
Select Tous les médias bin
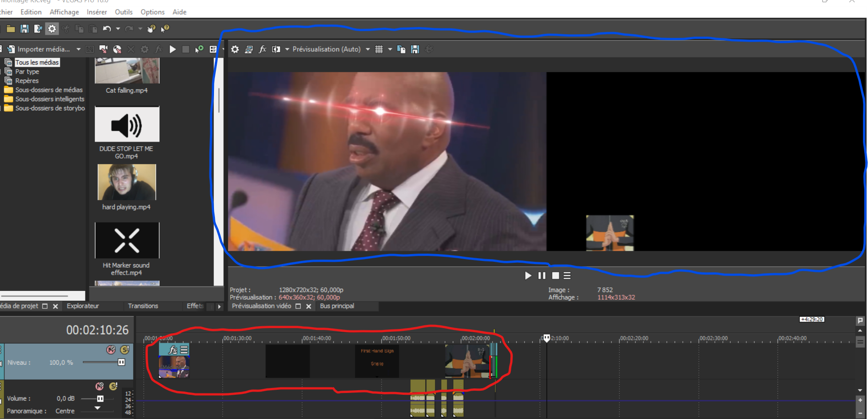pyautogui.click(x=37, y=63)
